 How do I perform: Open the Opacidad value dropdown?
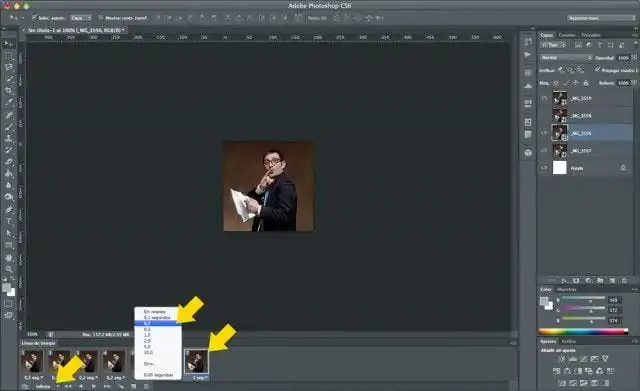pos(634,58)
